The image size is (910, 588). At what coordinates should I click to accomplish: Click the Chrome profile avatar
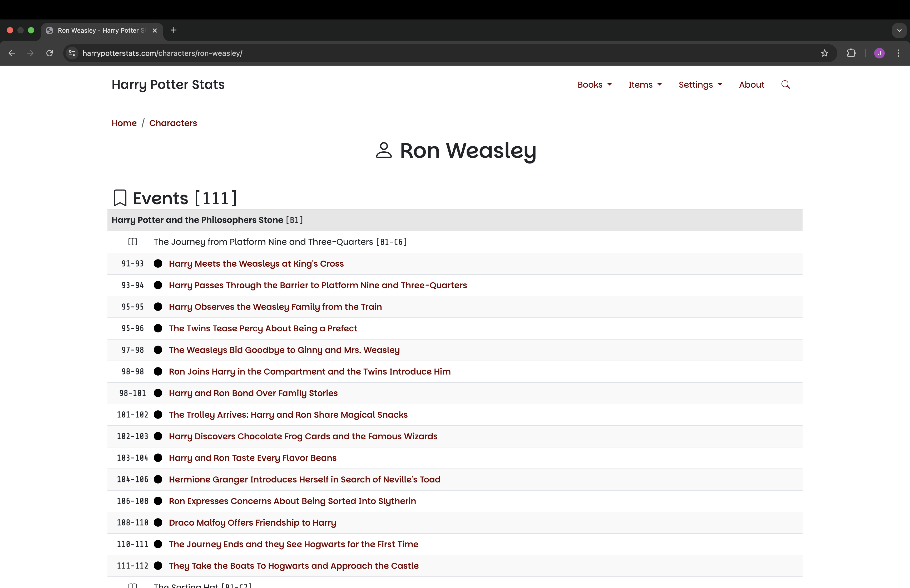point(879,53)
